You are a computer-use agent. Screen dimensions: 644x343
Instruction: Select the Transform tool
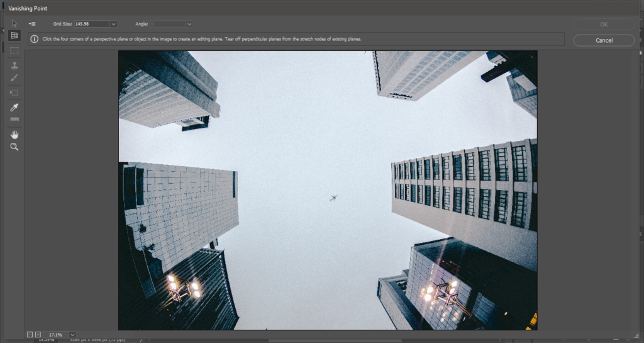click(x=14, y=93)
